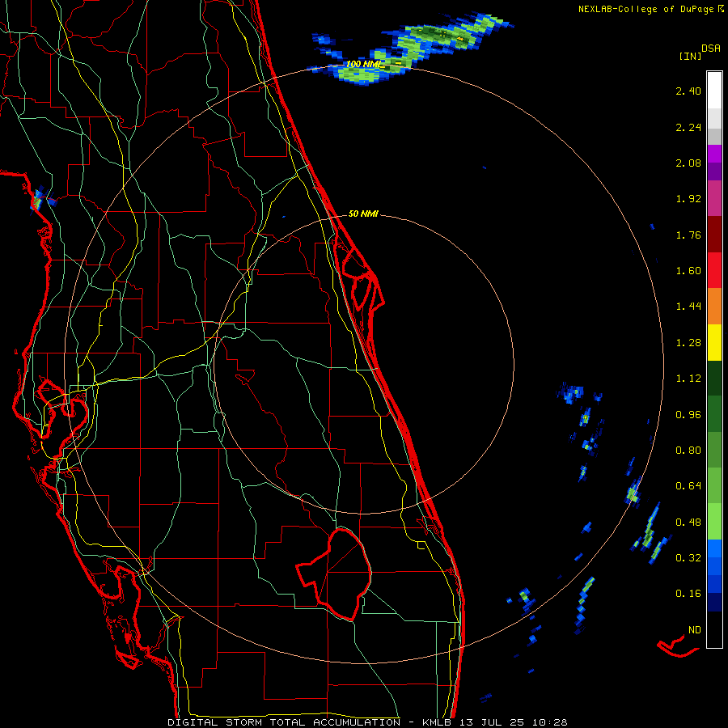
Task: Pick the darkest green swatch beside 1.12
Action: click(x=714, y=378)
